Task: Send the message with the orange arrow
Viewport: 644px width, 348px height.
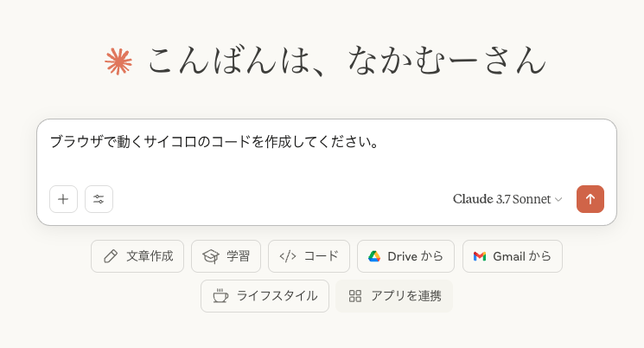Action: pyautogui.click(x=590, y=199)
